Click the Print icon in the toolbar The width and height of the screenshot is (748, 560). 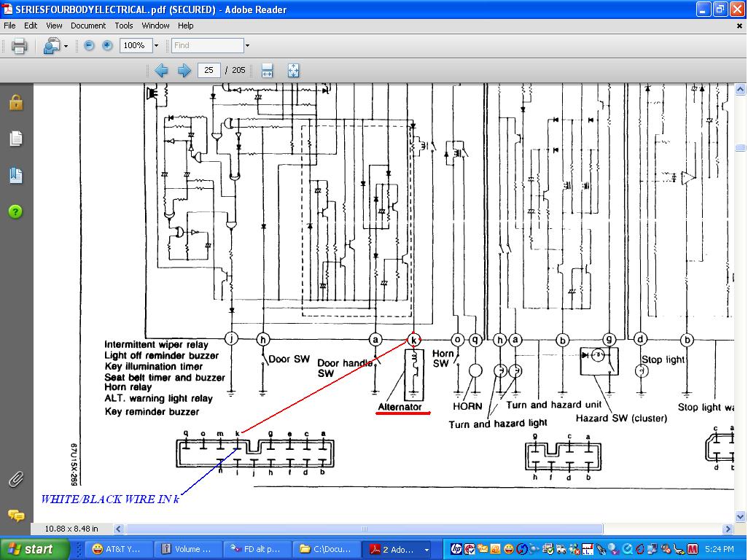20,46
